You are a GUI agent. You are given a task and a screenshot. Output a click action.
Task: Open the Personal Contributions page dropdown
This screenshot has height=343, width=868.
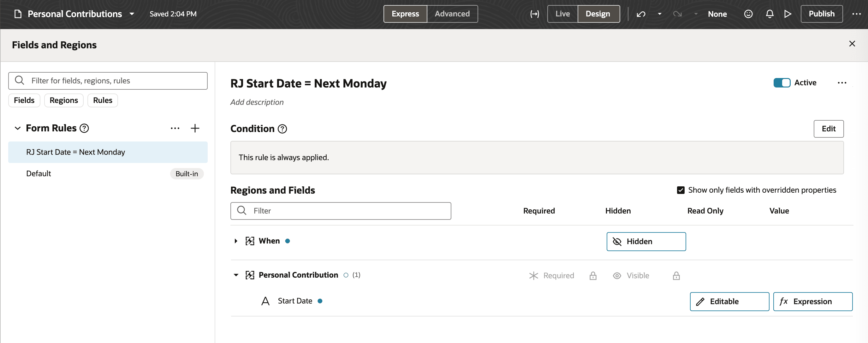[x=132, y=14]
